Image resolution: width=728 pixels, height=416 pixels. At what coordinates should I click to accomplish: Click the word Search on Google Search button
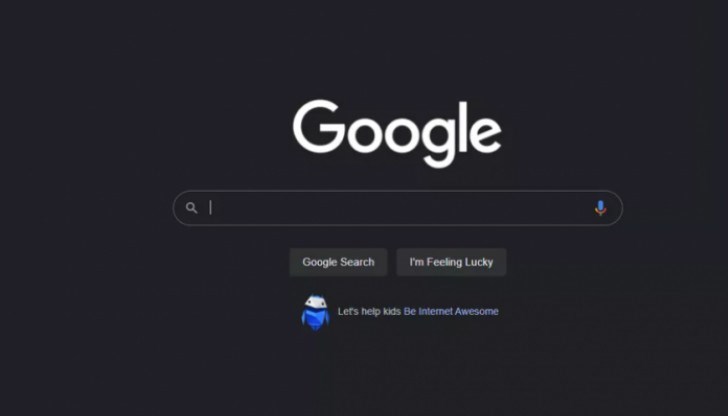357,262
